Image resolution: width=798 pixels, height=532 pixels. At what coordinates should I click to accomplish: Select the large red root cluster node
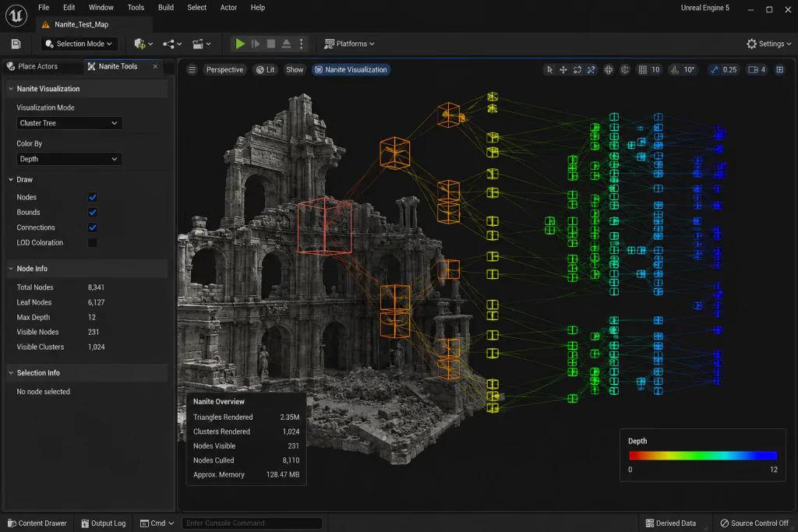click(x=324, y=225)
